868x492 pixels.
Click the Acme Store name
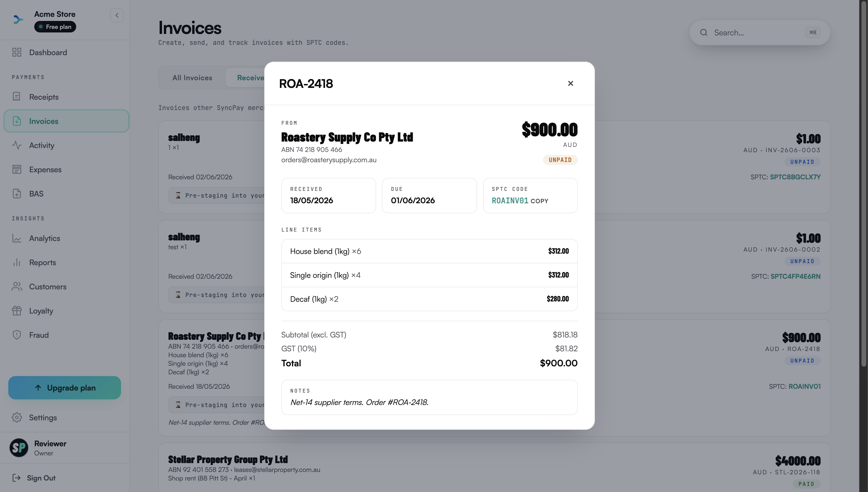coord(55,14)
